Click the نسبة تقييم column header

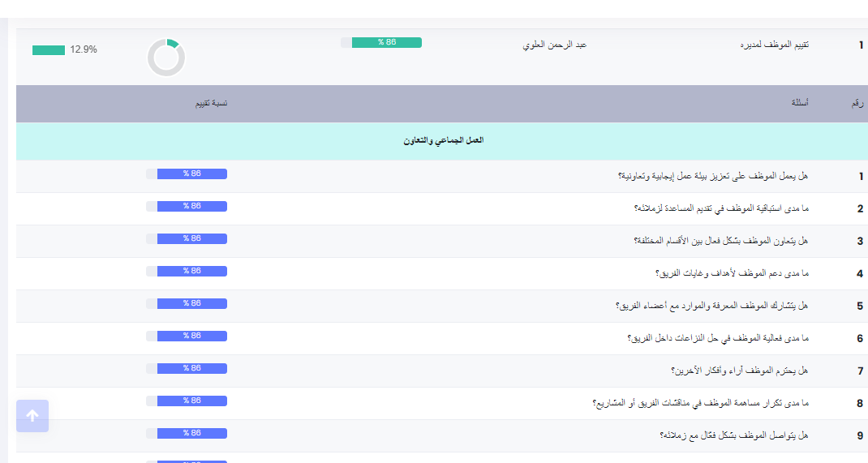[x=210, y=104]
